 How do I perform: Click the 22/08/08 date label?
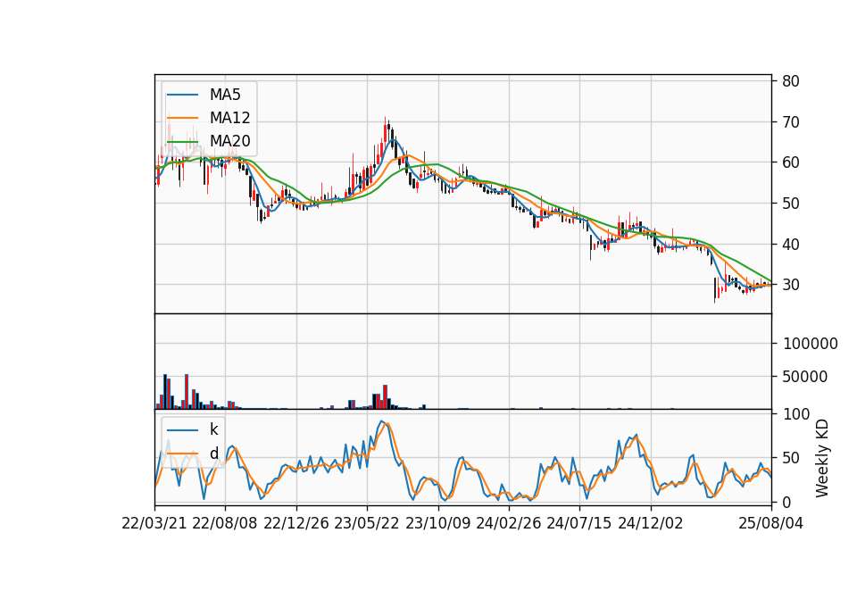(x=225, y=523)
